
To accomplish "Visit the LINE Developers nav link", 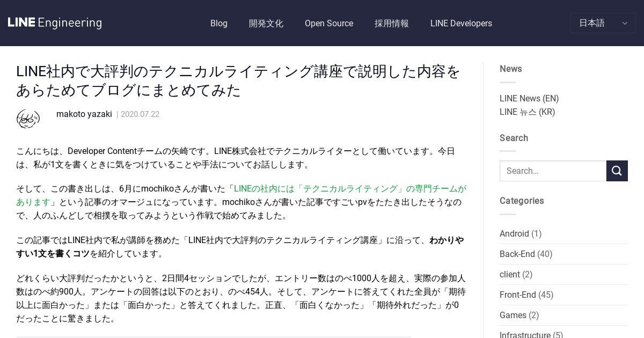I will [x=461, y=23].
